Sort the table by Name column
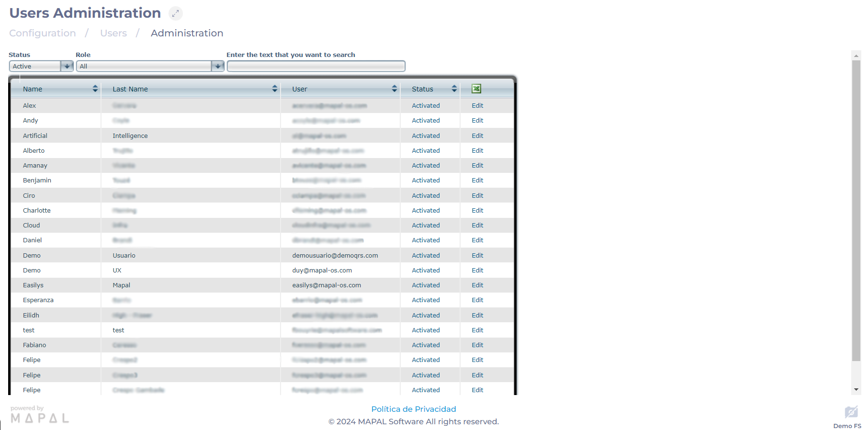The image size is (868, 430). [x=95, y=89]
